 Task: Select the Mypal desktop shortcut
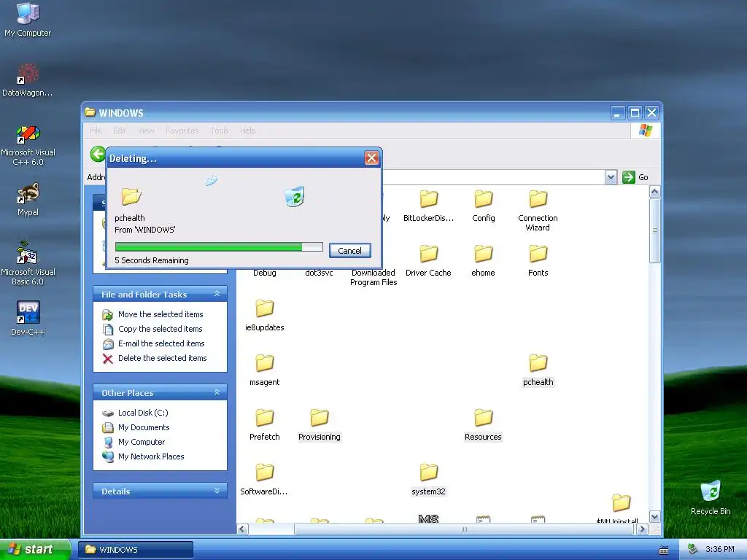click(28, 200)
